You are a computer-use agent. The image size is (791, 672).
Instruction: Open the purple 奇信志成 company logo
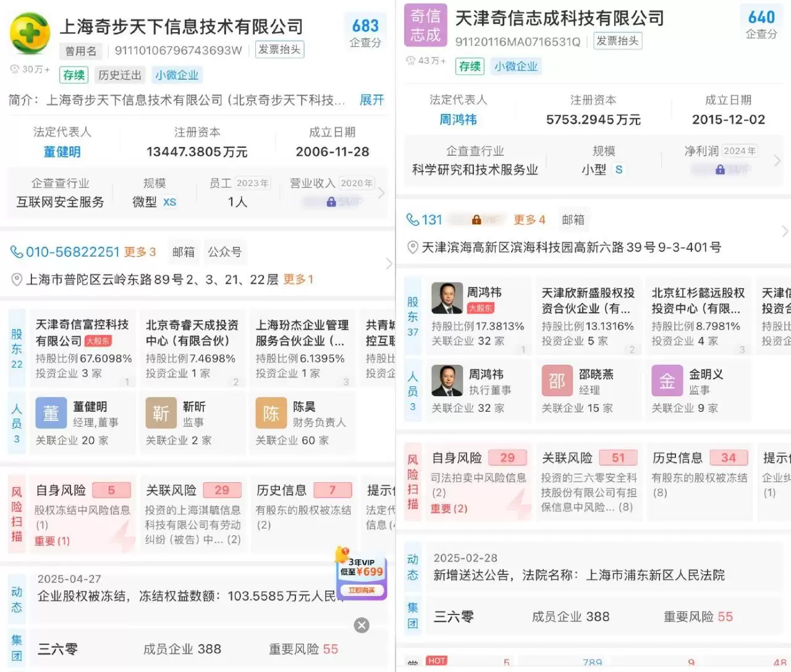[x=425, y=25]
